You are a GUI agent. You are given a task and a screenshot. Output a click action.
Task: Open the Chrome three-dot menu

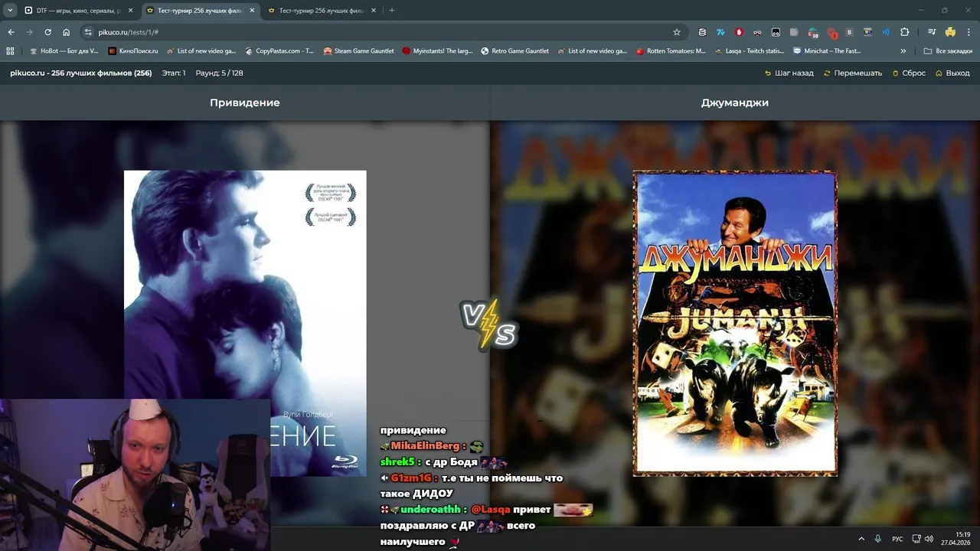click(969, 32)
